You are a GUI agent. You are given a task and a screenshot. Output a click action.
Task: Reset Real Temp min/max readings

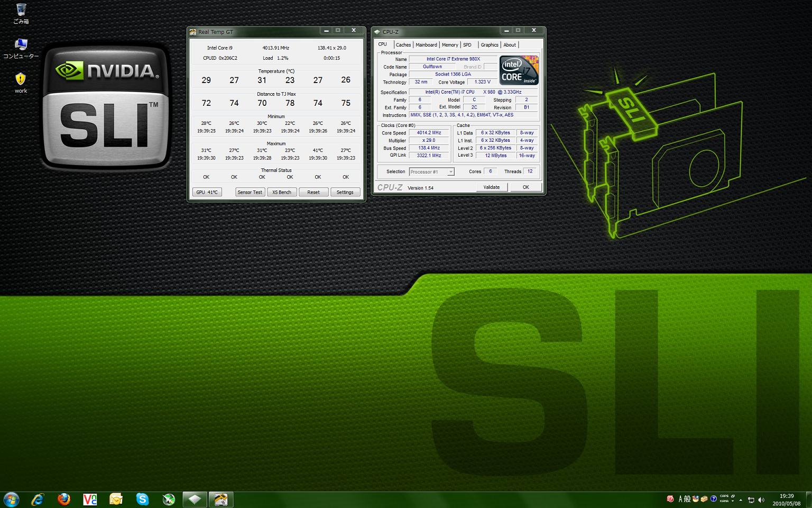313,192
